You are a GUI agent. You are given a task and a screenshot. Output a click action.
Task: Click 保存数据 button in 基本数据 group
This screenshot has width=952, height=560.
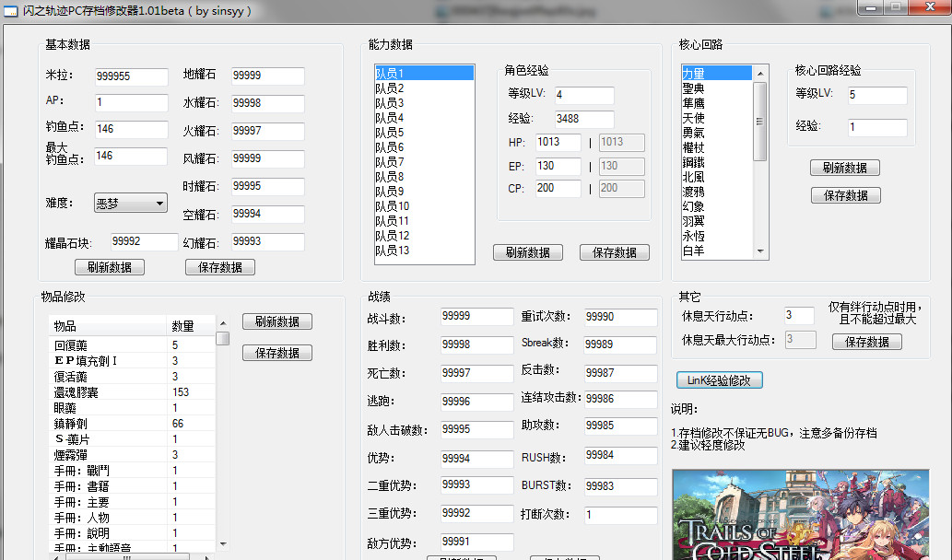219,267
